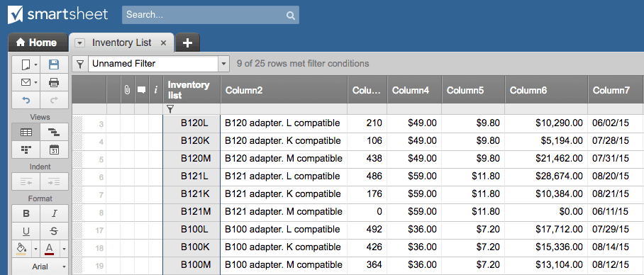Open the Unnamed Filter dropdown
Screen dimensions: 644x275
[223, 64]
